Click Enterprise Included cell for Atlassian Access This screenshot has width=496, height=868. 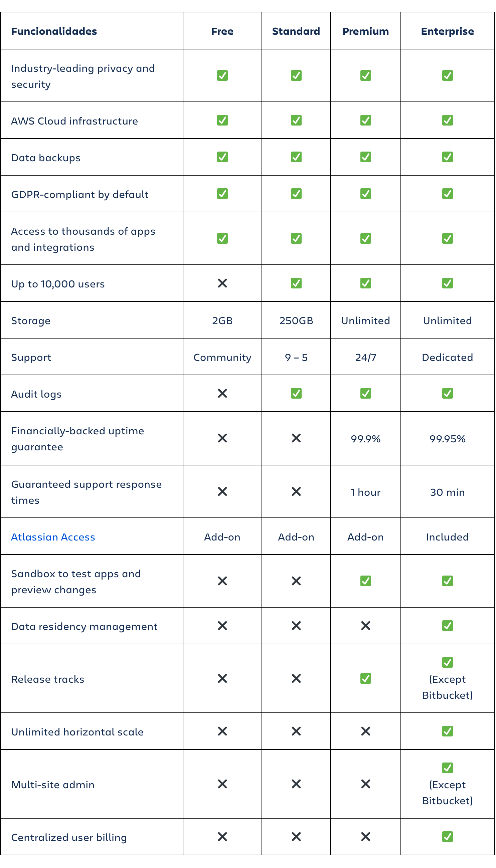click(447, 537)
